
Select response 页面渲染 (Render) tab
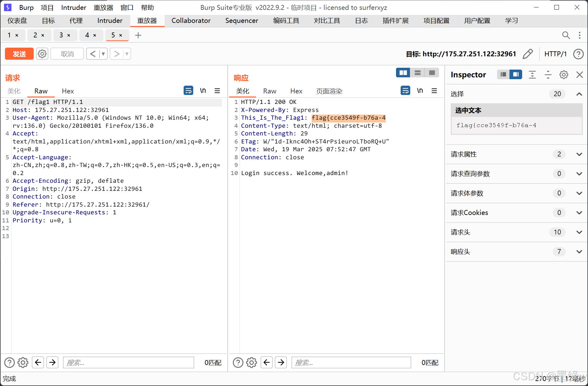tap(329, 91)
